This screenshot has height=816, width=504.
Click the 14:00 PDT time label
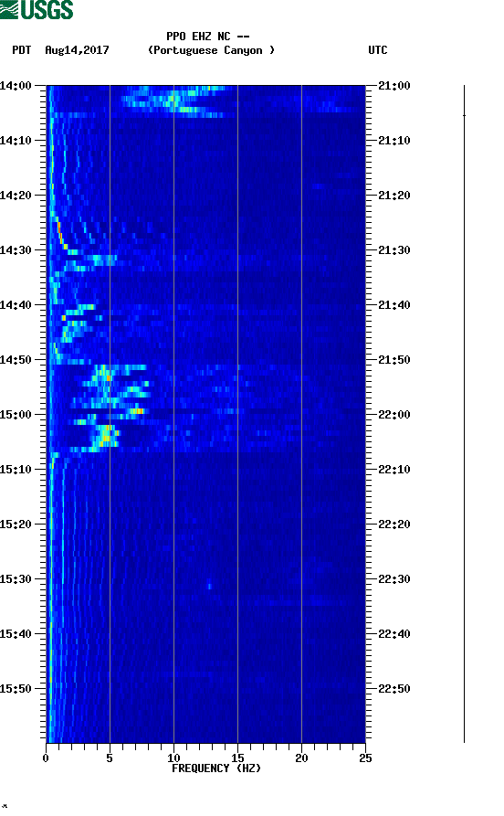tap(16, 85)
